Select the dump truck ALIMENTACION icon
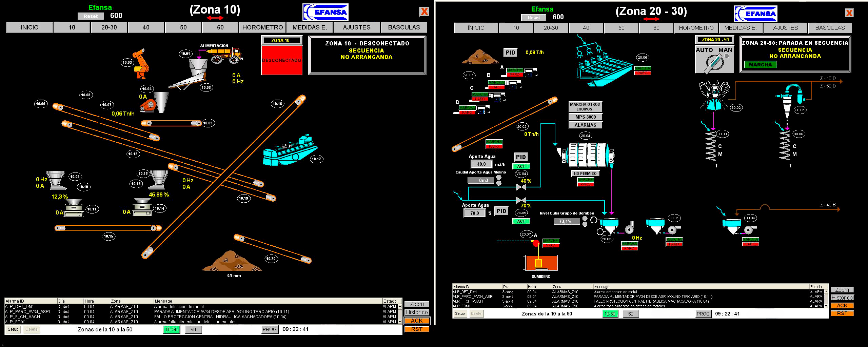This screenshot has width=868, height=347. click(224, 56)
